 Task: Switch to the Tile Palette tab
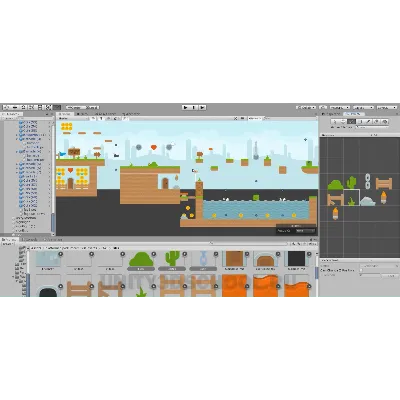click(354, 114)
